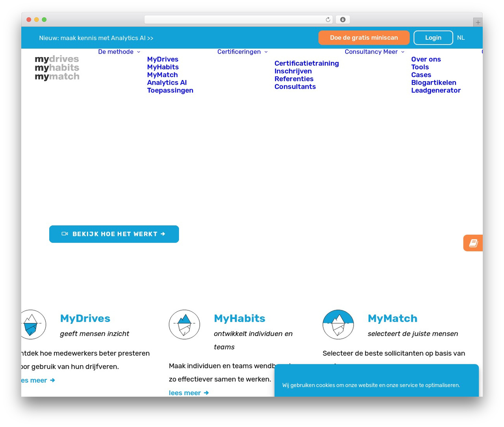Open Referenties menu item

click(294, 79)
